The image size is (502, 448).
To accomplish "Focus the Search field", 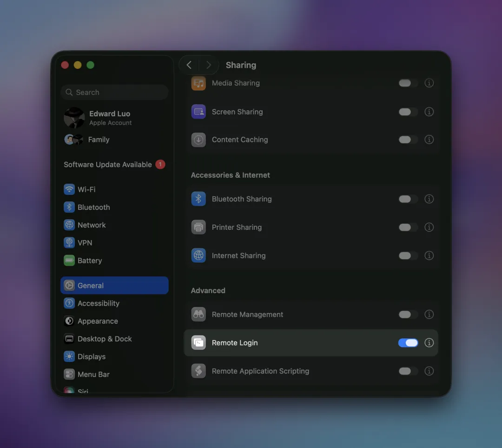I will tap(114, 92).
